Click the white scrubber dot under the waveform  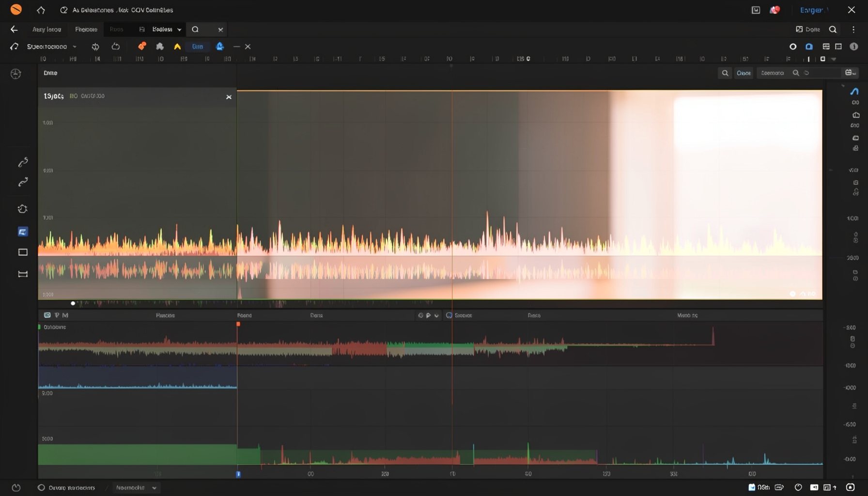[x=73, y=303]
